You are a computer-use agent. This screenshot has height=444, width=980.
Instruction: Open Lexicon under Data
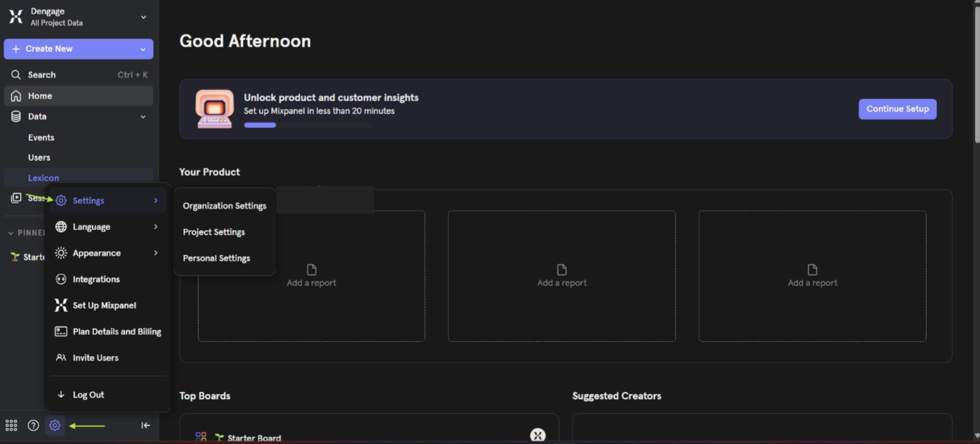pyautogui.click(x=44, y=178)
